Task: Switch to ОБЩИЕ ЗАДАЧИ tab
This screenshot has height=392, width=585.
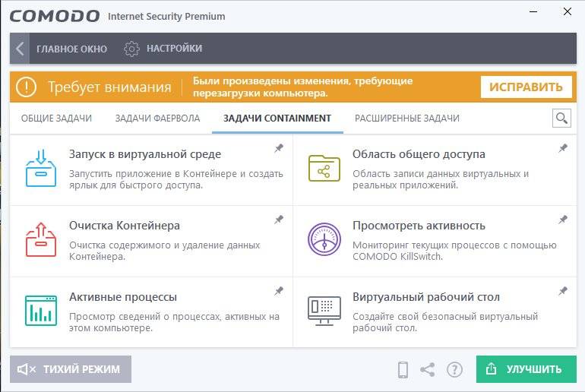Action: click(56, 119)
